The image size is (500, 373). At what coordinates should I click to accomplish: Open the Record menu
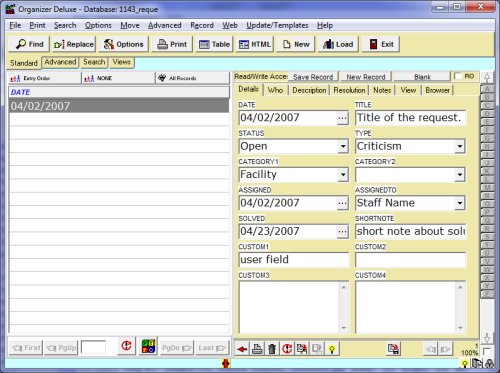[x=202, y=25]
